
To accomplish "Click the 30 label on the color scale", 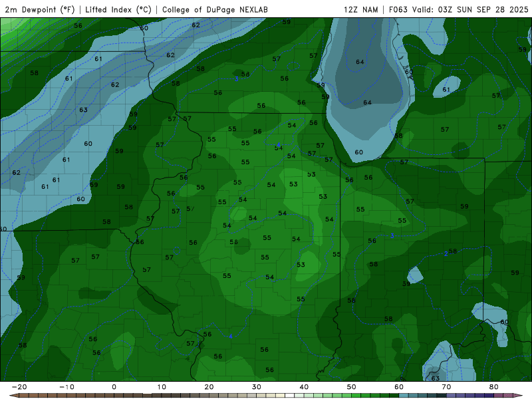I will point(257,387).
